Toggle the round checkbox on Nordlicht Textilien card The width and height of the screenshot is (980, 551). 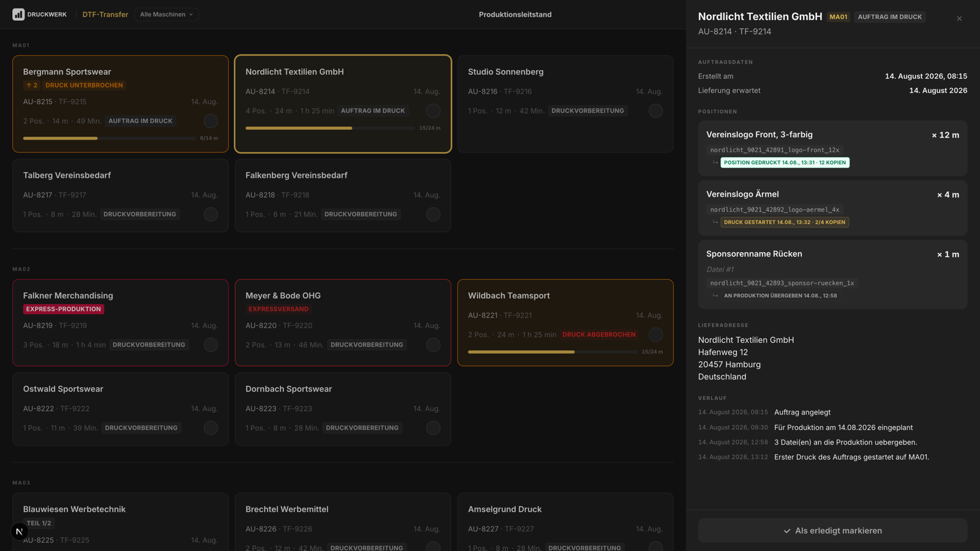click(x=433, y=111)
